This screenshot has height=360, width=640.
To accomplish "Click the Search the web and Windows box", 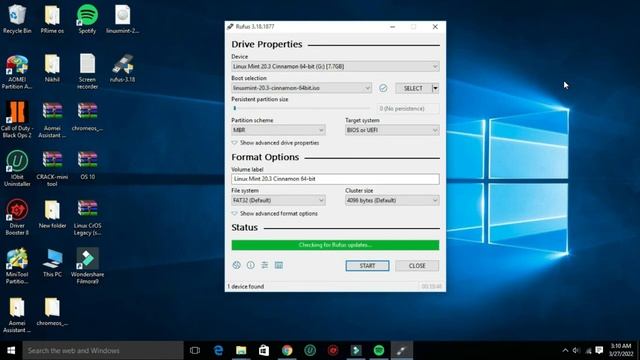I will pyautogui.click(x=103, y=350).
